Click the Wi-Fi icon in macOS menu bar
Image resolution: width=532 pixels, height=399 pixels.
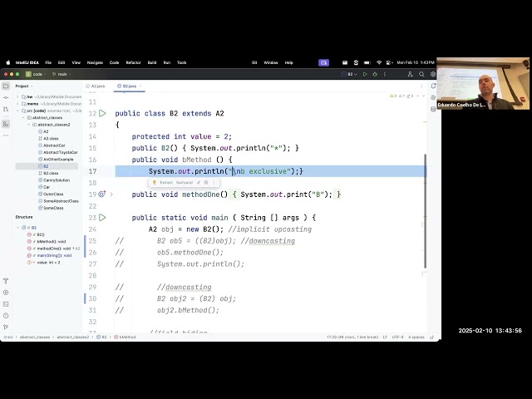click(x=379, y=62)
